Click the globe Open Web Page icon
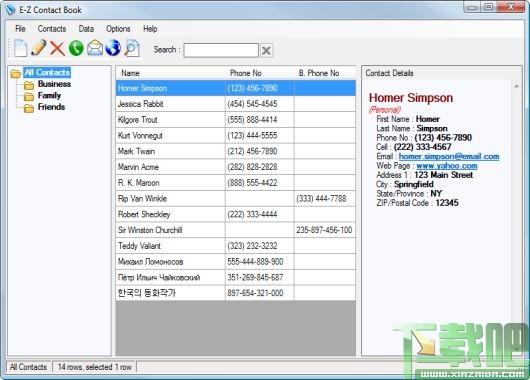Viewport: 530px width, 380px height. point(113,48)
